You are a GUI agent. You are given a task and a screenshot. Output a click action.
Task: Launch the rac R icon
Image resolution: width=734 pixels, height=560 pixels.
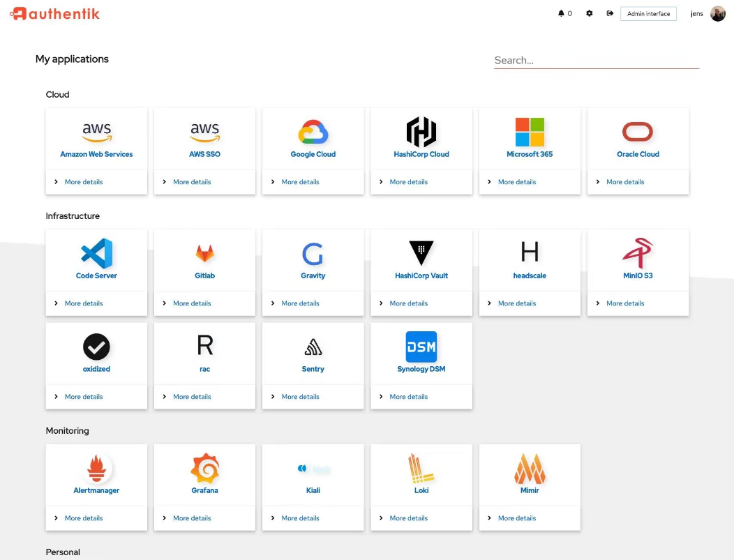pyautogui.click(x=204, y=345)
